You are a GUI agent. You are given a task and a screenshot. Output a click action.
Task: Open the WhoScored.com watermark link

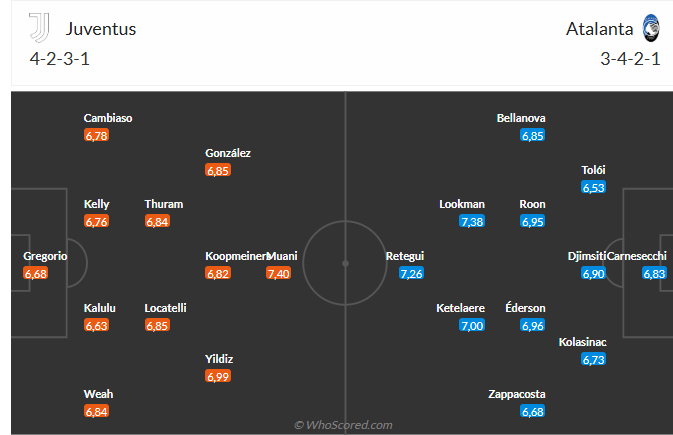(x=343, y=425)
